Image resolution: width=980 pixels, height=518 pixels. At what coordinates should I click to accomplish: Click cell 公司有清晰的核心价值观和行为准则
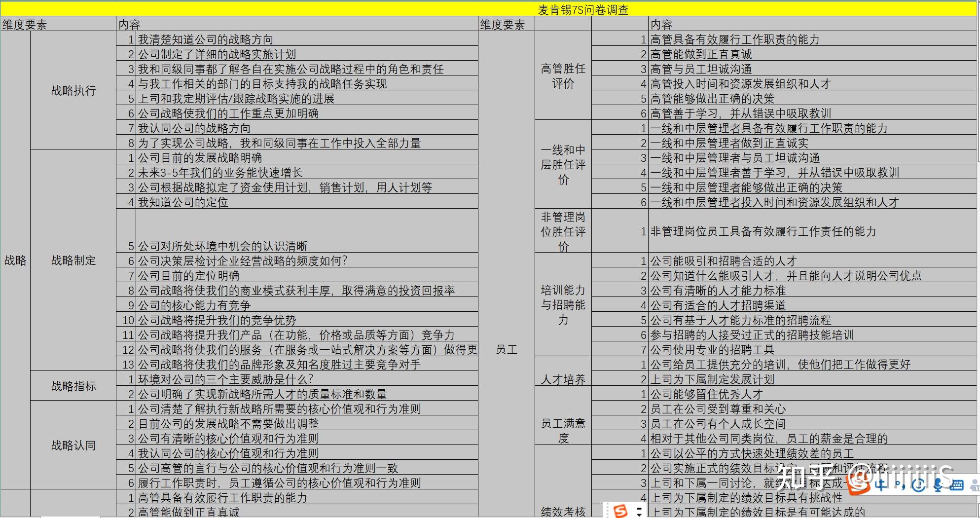307,438
